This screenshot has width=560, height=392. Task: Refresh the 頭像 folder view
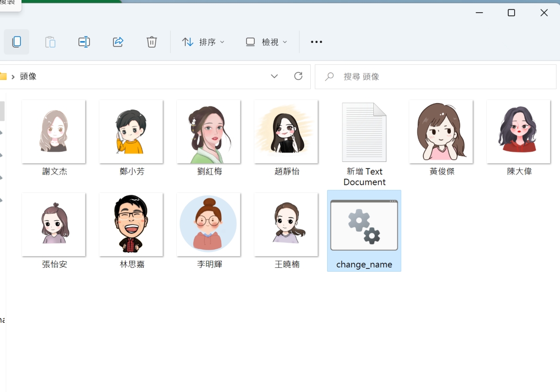point(298,76)
